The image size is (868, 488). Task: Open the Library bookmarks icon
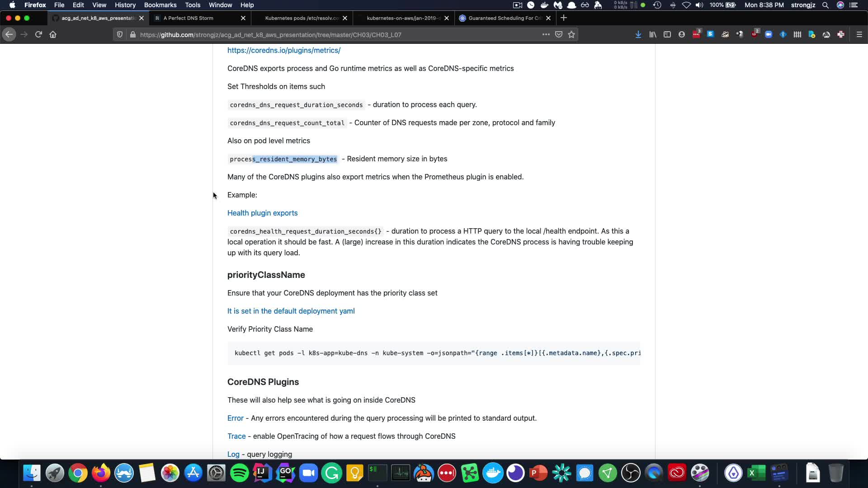click(x=653, y=34)
